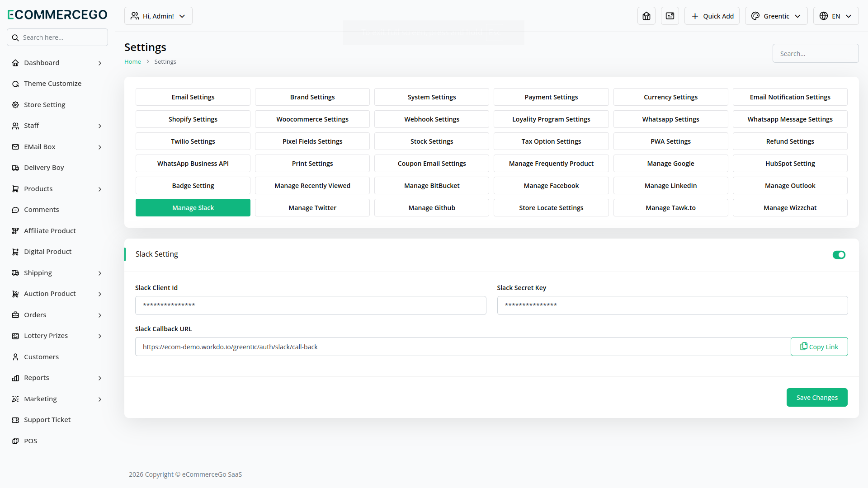Image resolution: width=868 pixels, height=488 pixels.
Task: Click the Delivery Boy truck icon
Action: pos(15,168)
